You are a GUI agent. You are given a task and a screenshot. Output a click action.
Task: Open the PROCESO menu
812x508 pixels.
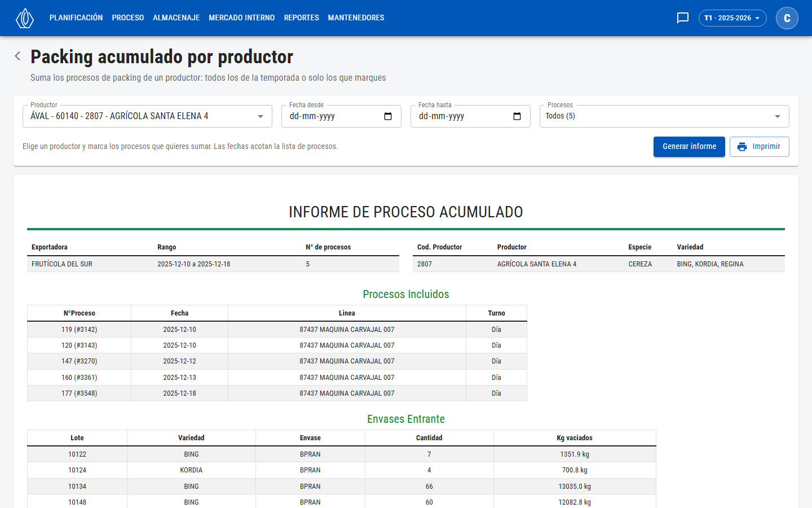pos(128,18)
